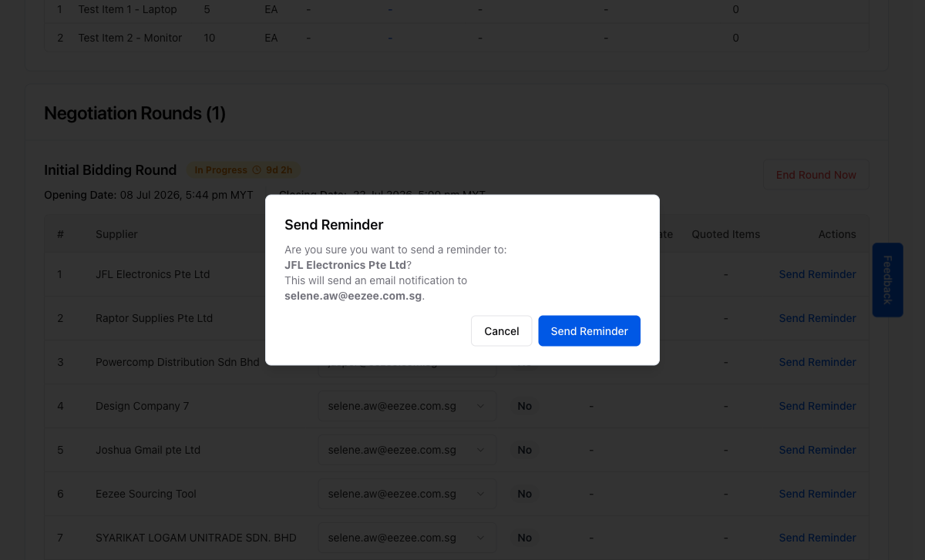This screenshot has width=925, height=560.
Task: Select supplier name Design Company 7
Action: (142, 406)
